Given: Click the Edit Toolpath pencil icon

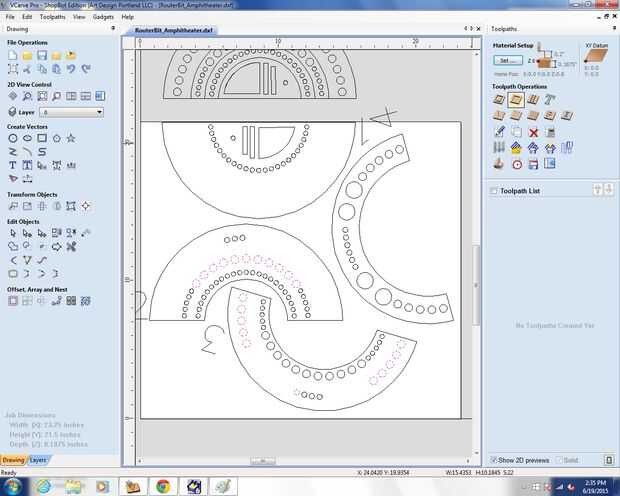Looking at the screenshot, I should (499, 132).
